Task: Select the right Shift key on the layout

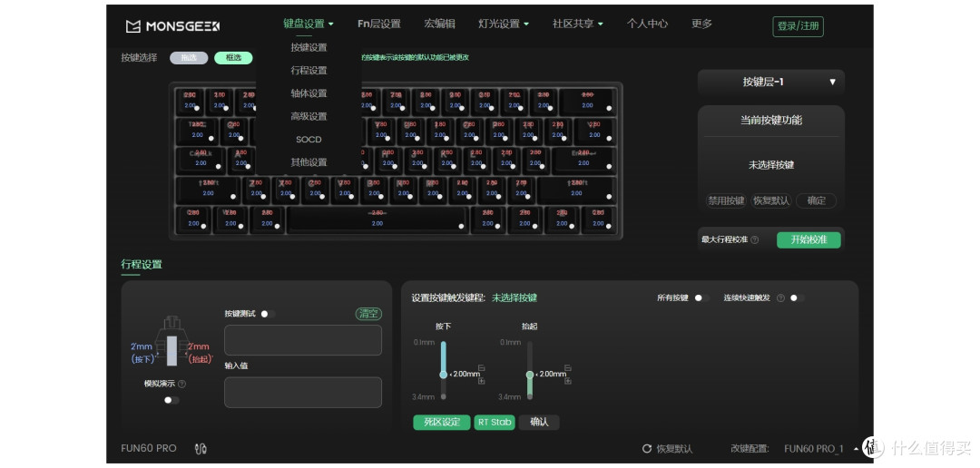Action: tap(576, 190)
